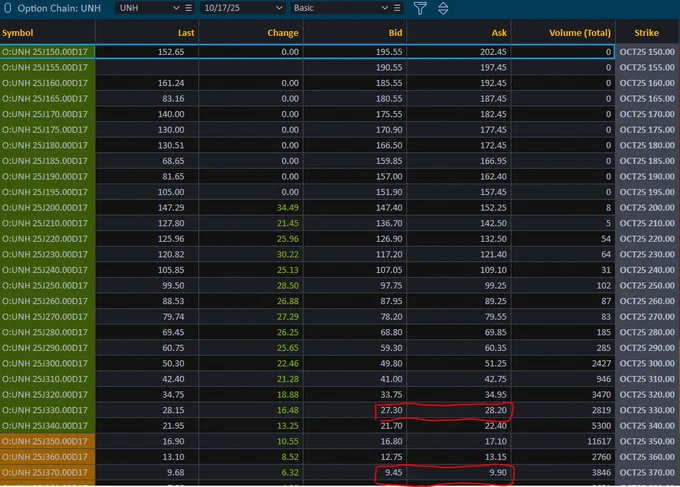Click Bid value 9.45
Viewport: 680px width, 487px height.
[393, 473]
